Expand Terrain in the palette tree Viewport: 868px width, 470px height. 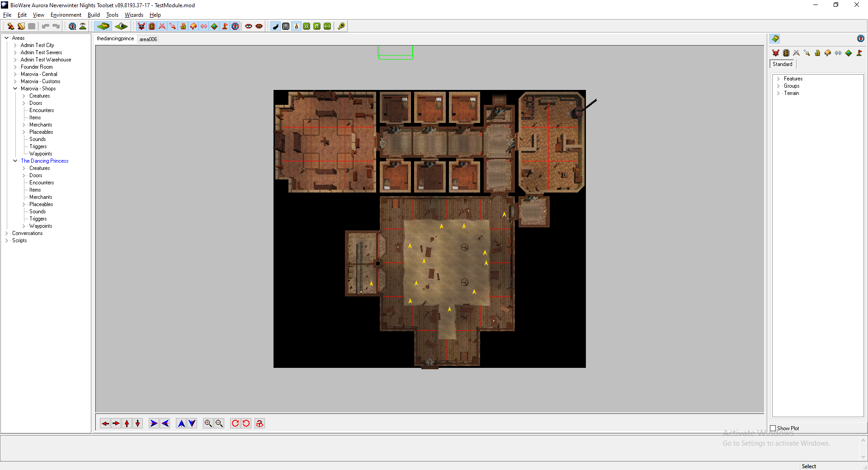pyautogui.click(x=778, y=93)
